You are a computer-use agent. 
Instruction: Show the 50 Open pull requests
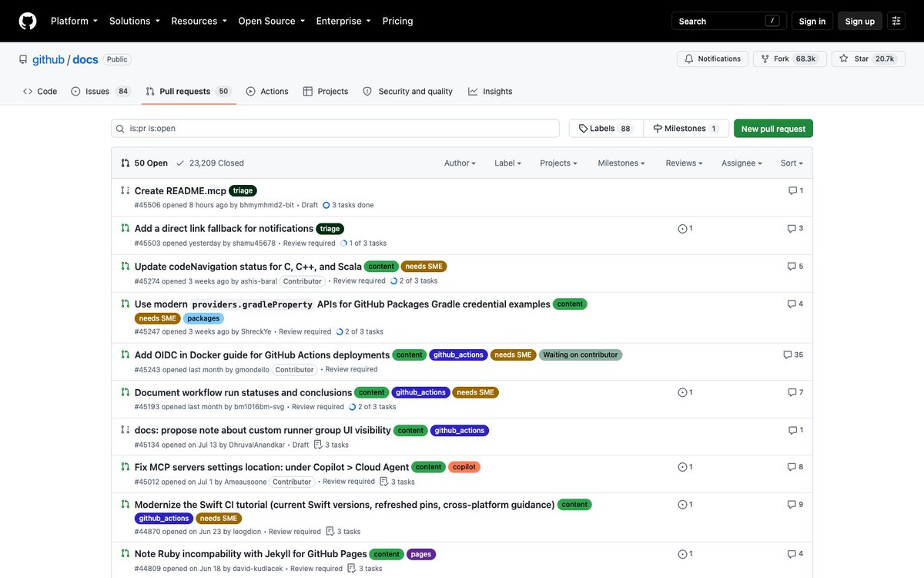point(144,163)
